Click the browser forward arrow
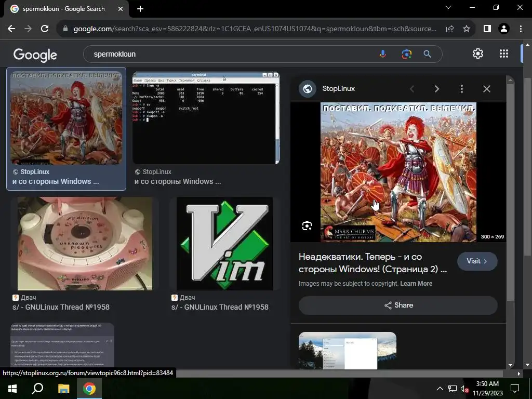The width and height of the screenshot is (532, 399). (x=28, y=29)
